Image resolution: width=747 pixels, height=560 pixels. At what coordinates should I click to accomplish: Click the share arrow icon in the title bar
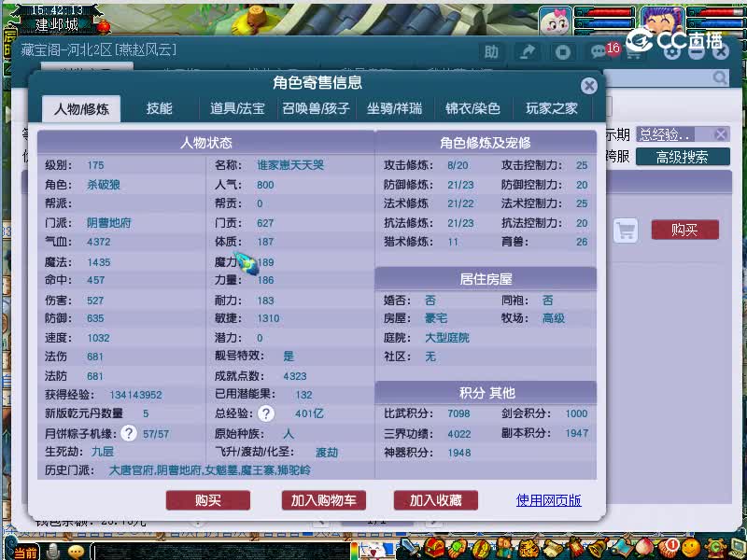click(x=527, y=52)
